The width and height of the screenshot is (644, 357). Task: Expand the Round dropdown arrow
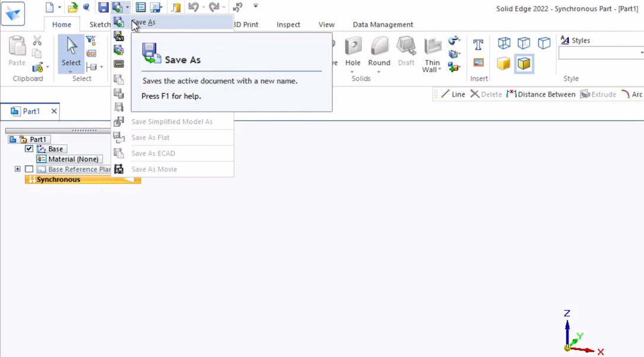(x=379, y=72)
